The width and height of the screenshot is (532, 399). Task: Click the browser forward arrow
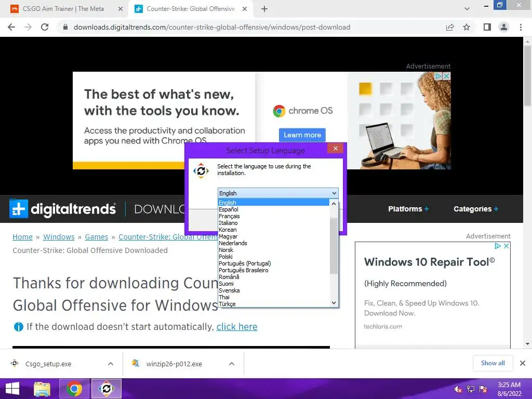tap(28, 27)
